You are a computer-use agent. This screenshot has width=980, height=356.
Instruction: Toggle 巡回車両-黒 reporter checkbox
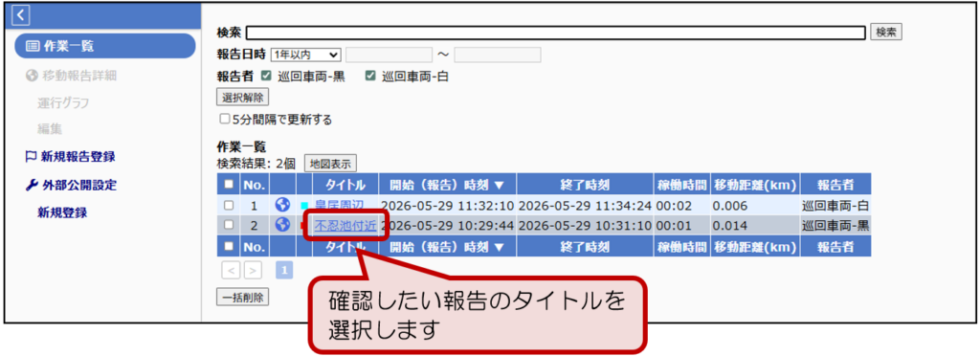(266, 77)
